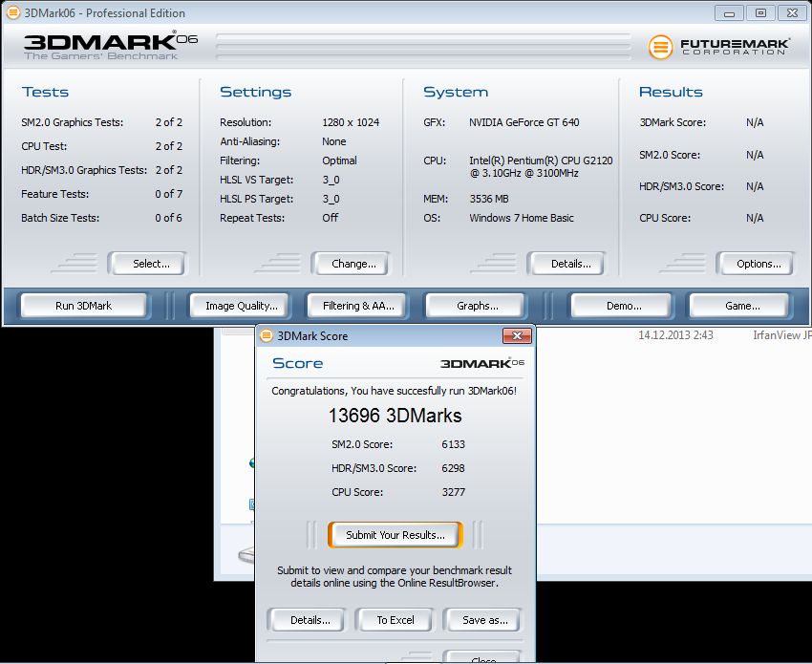Start the benchmark with Run 3DMark
This screenshot has width=812, height=664.
83,306
